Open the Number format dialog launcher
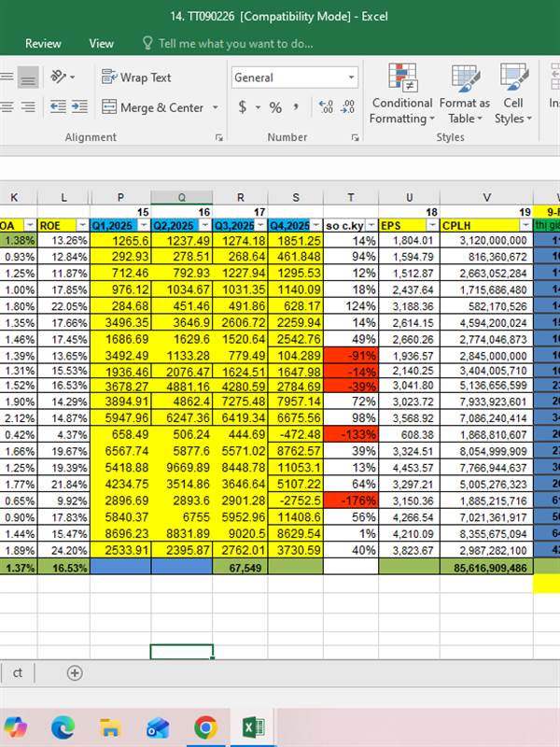Viewport: 560px width, 747px height. click(355, 137)
